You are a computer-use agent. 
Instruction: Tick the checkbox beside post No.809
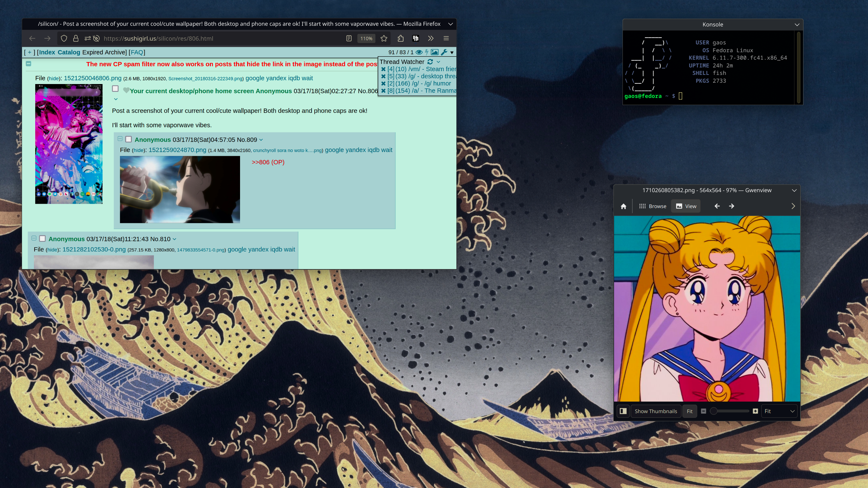pyautogui.click(x=129, y=139)
